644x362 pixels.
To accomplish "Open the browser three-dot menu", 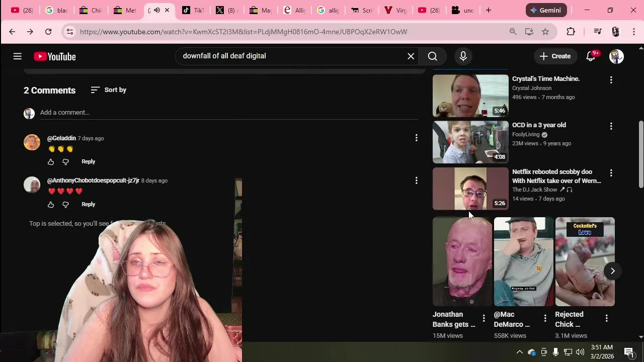I will (634, 32).
